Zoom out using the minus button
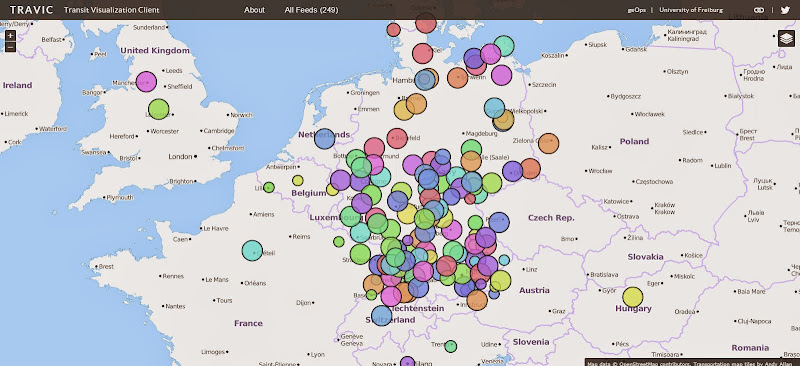Image resolution: width=800 pixels, height=366 pixels. pyautogui.click(x=10, y=47)
